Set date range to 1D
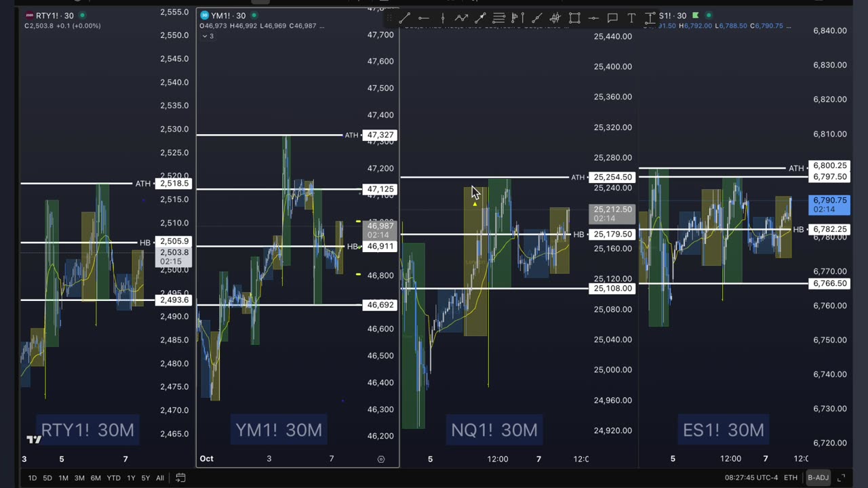This screenshot has height=488, width=868. point(33,478)
